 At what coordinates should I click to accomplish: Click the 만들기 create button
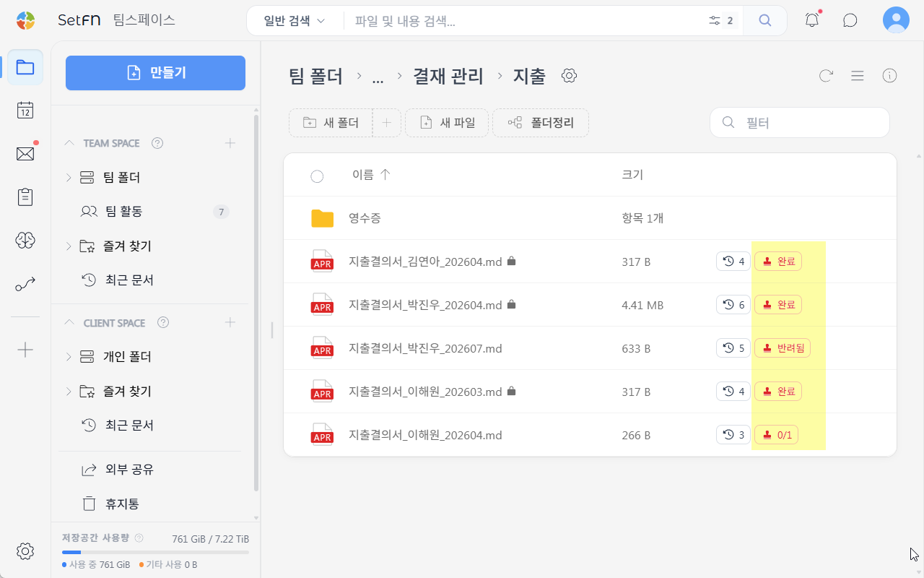tap(155, 73)
